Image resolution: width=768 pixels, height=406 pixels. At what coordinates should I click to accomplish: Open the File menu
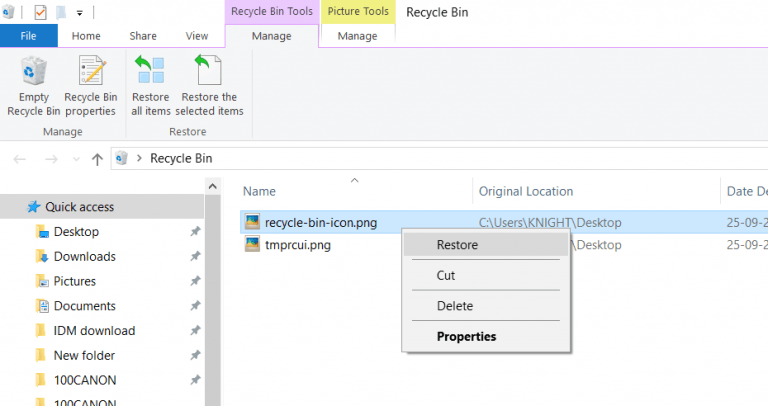28,36
